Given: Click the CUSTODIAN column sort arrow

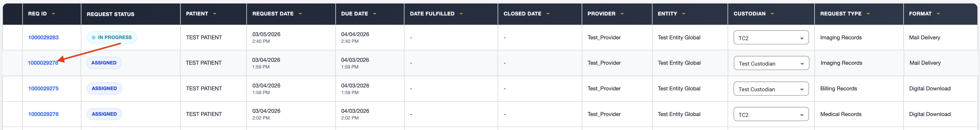Looking at the screenshot, I should click(x=772, y=14).
